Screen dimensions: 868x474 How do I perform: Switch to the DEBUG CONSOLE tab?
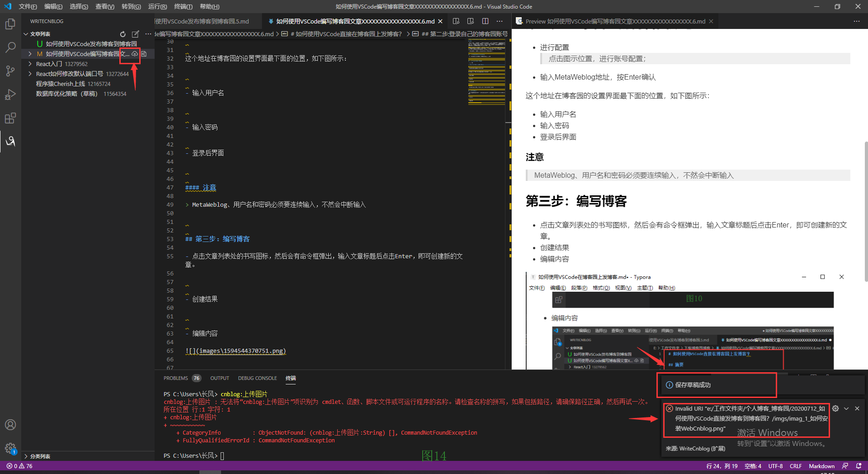pos(257,378)
